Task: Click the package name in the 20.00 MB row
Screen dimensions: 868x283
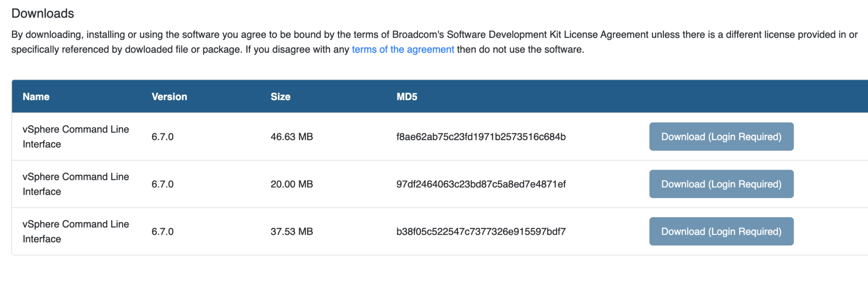Action: [x=75, y=184]
